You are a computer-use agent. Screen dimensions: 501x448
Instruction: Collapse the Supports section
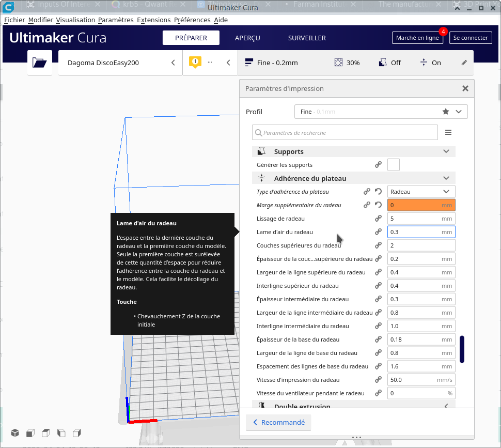[x=446, y=151]
